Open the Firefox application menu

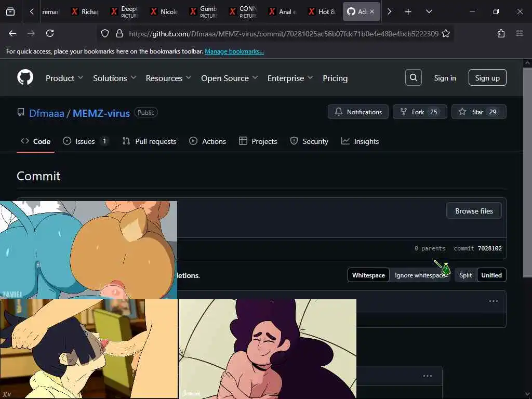click(520, 33)
